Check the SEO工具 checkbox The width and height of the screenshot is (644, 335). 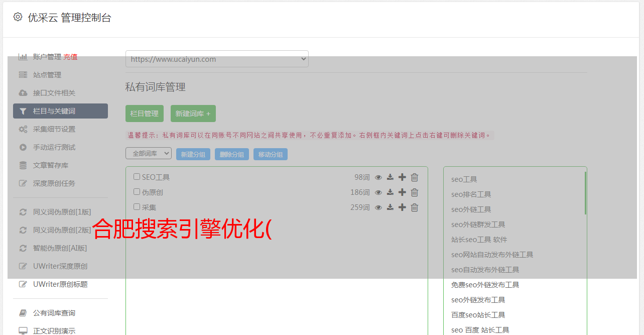pos(137,177)
